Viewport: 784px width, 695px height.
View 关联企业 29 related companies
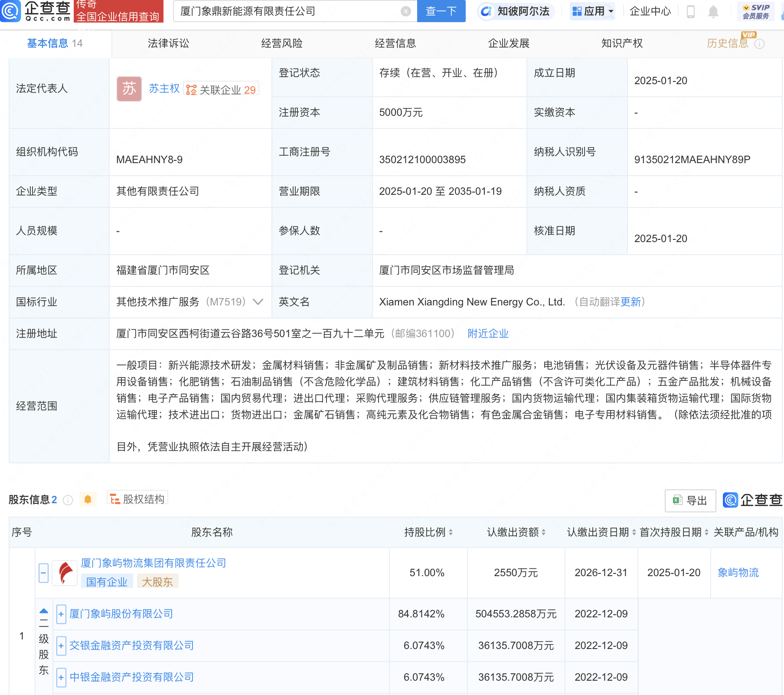point(221,89)
